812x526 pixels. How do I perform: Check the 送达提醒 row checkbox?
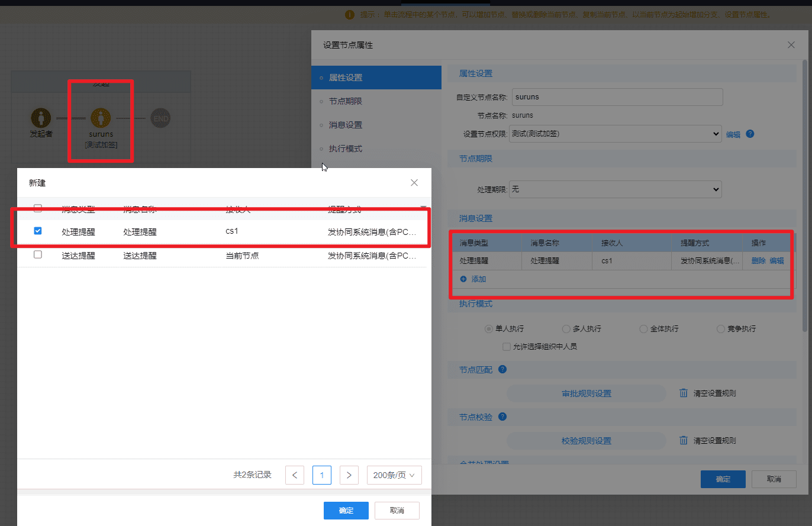[x=38, y=254]
